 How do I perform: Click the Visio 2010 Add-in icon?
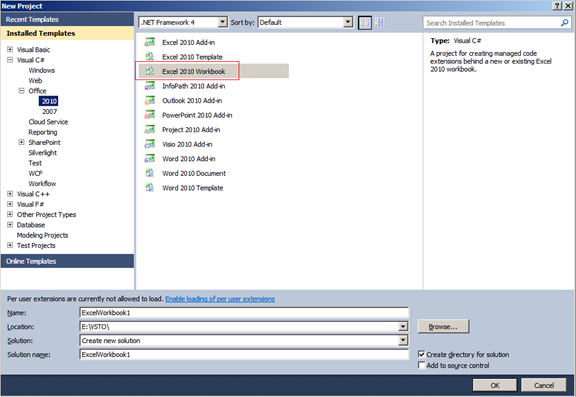point(150,144)
